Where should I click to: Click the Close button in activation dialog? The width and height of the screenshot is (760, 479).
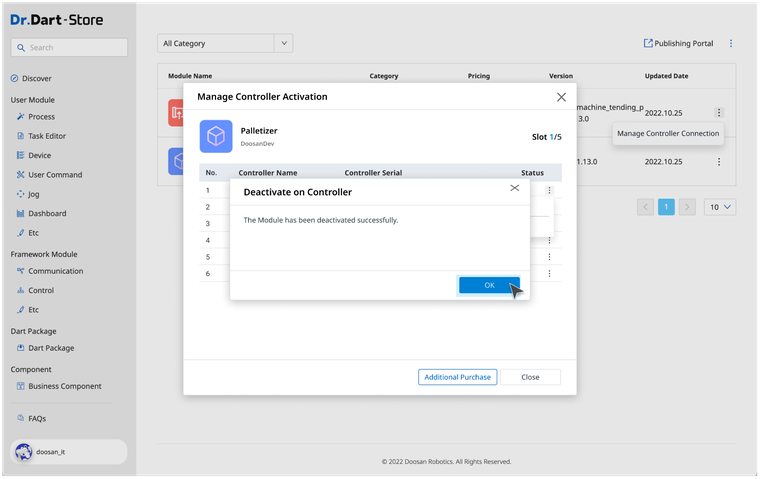point(530,377)
